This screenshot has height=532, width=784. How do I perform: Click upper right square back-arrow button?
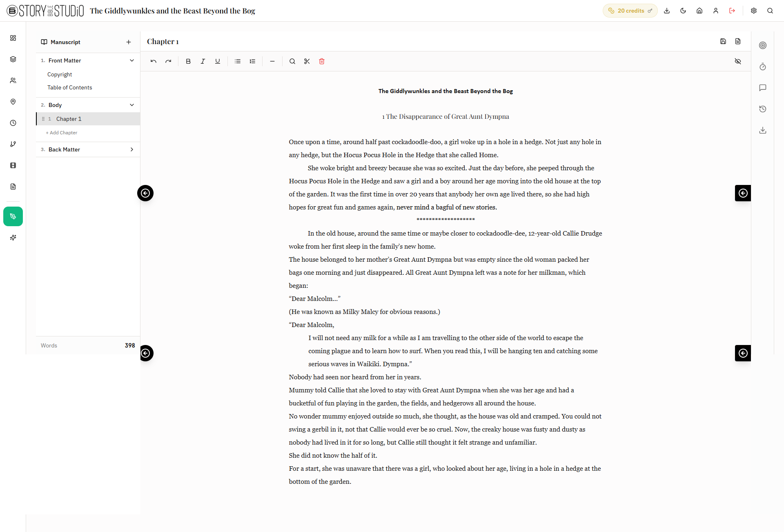click(x=743, y=193)
